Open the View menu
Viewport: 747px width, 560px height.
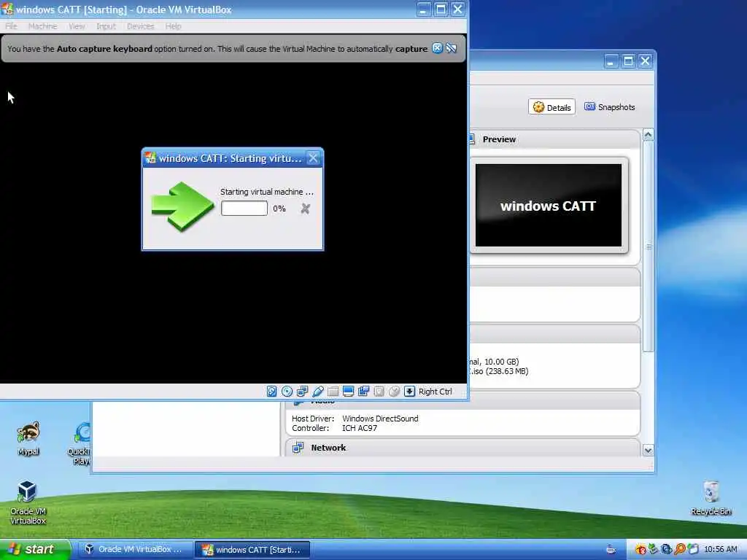click(x=77, y=26)
